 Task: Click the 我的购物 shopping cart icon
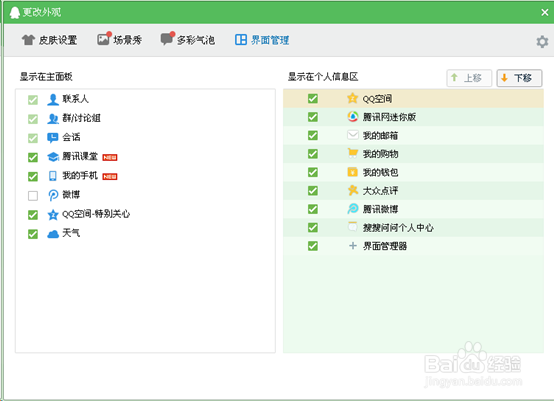(x=353, y=153)
